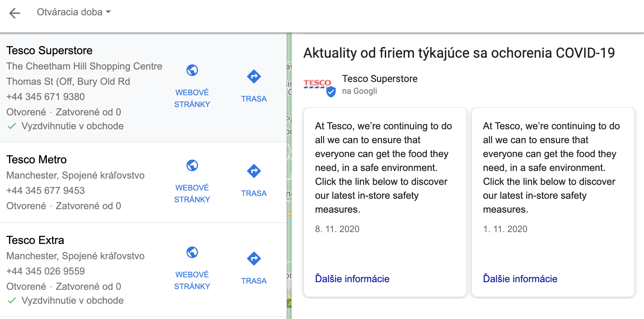Screen dimensions: 644x319
Task: Click the directions icon for Tesco Superstore
Action: tap(254, 76)
